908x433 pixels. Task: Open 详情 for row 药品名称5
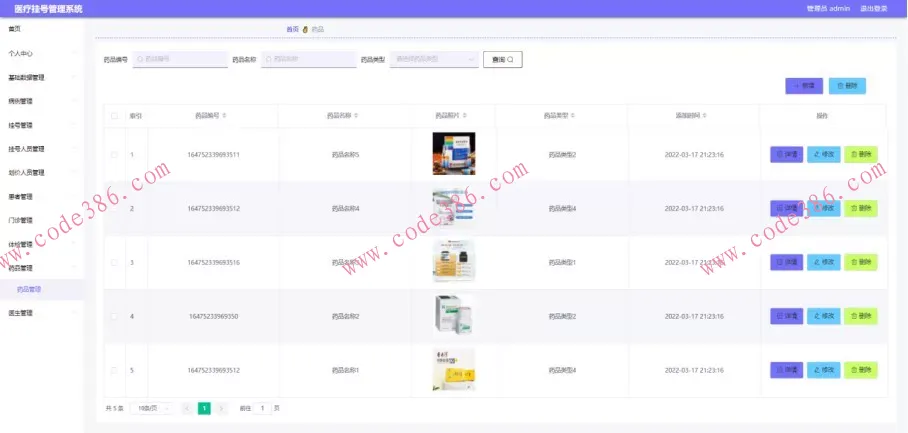click(x=786, y=155)
